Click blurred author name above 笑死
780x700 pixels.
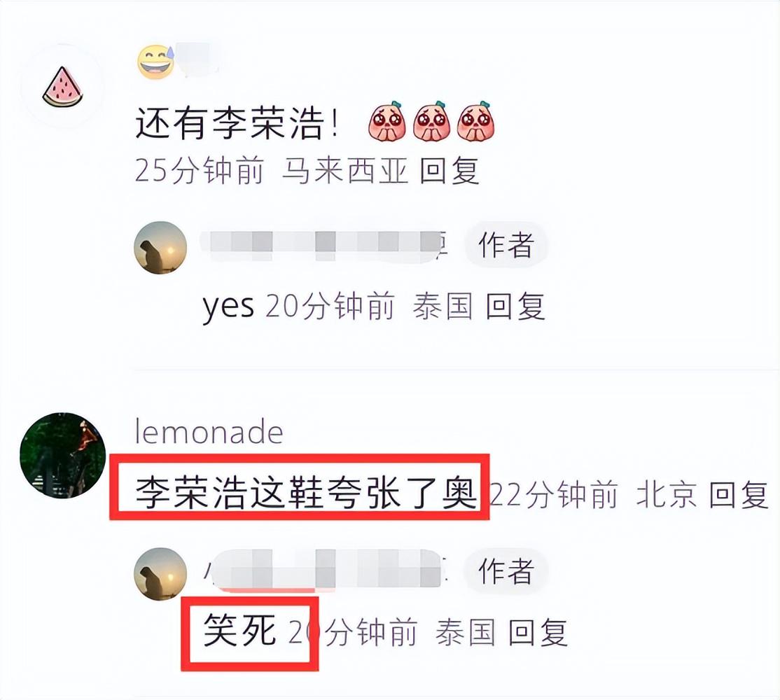point(324,572)
